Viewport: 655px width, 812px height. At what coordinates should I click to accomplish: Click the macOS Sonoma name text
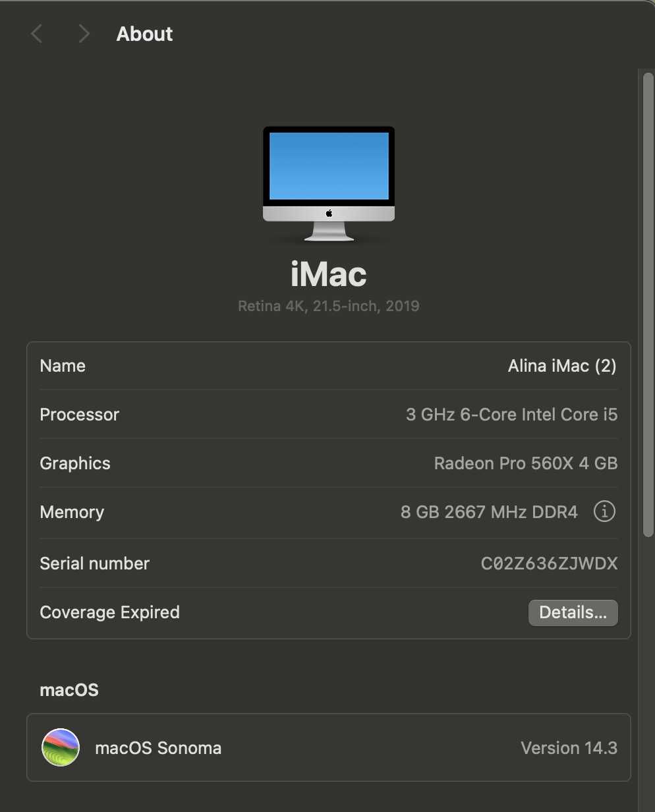pos(158,748)
